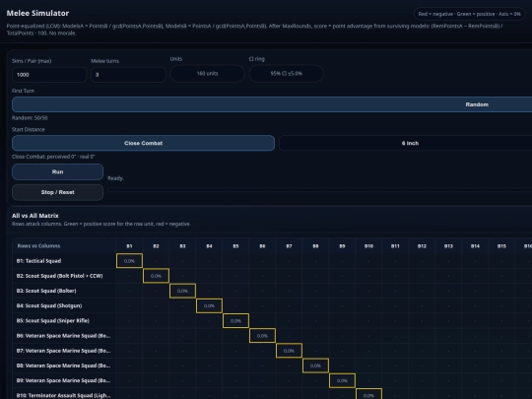Viewport: 532px width, 399px height.
Task: Select Random first turn option
Action: point(272,104)
